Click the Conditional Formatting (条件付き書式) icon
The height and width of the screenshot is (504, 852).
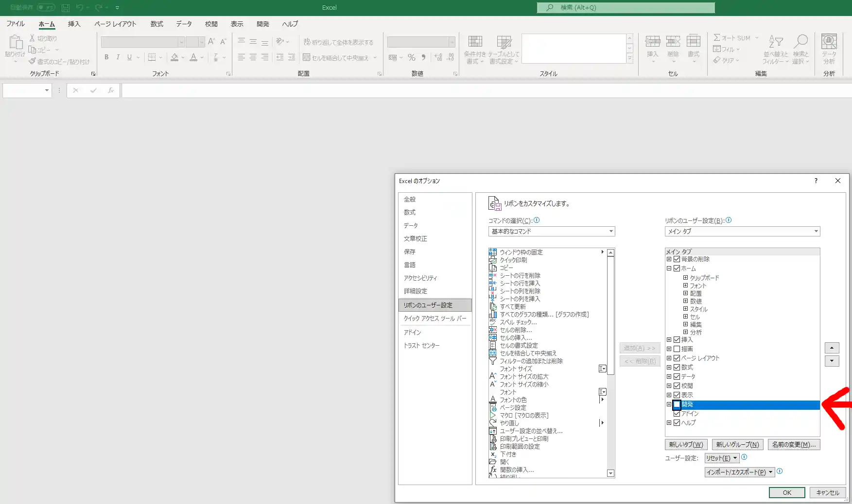pos(475,41)
